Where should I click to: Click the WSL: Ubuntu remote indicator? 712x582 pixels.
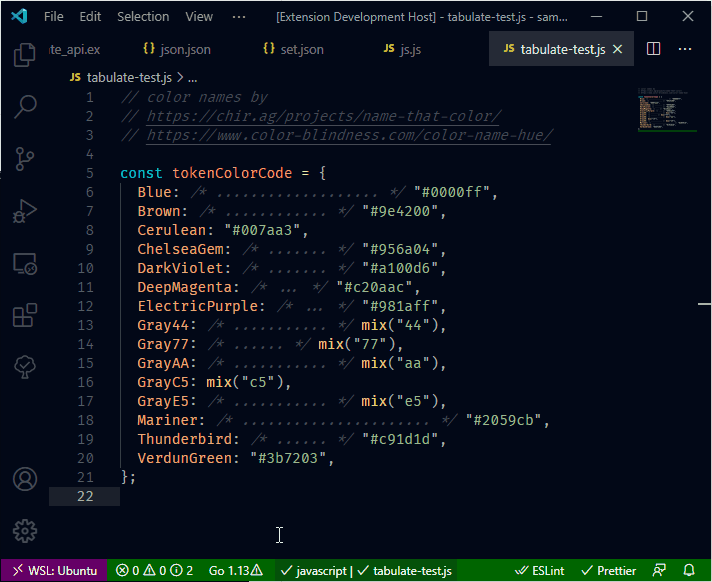point(54,571)
